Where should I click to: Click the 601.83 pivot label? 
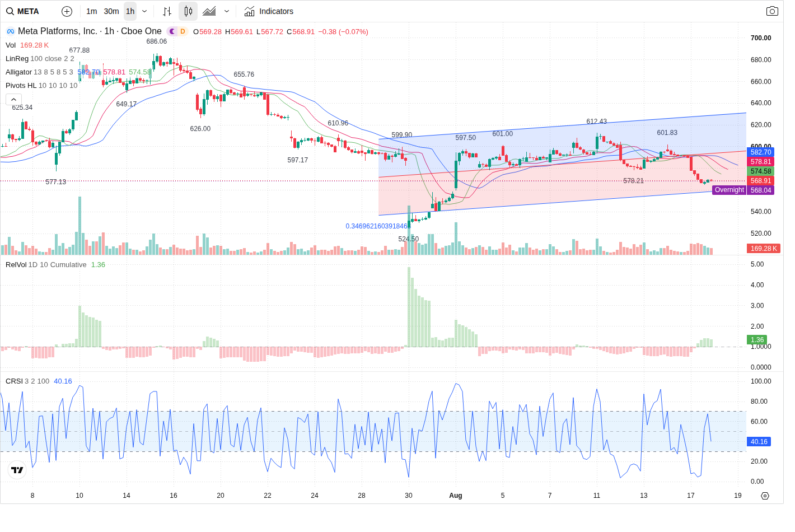point(667,133)
